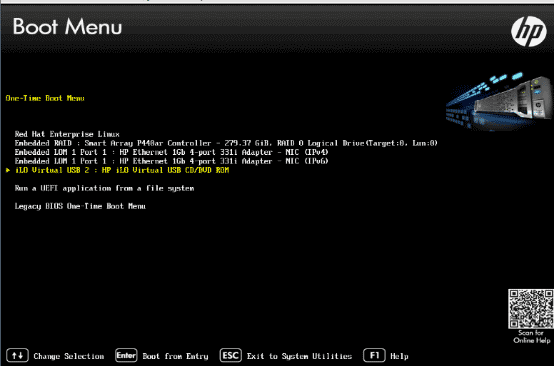
Task: Click the HP logo icon
Action: coord(529,31)
